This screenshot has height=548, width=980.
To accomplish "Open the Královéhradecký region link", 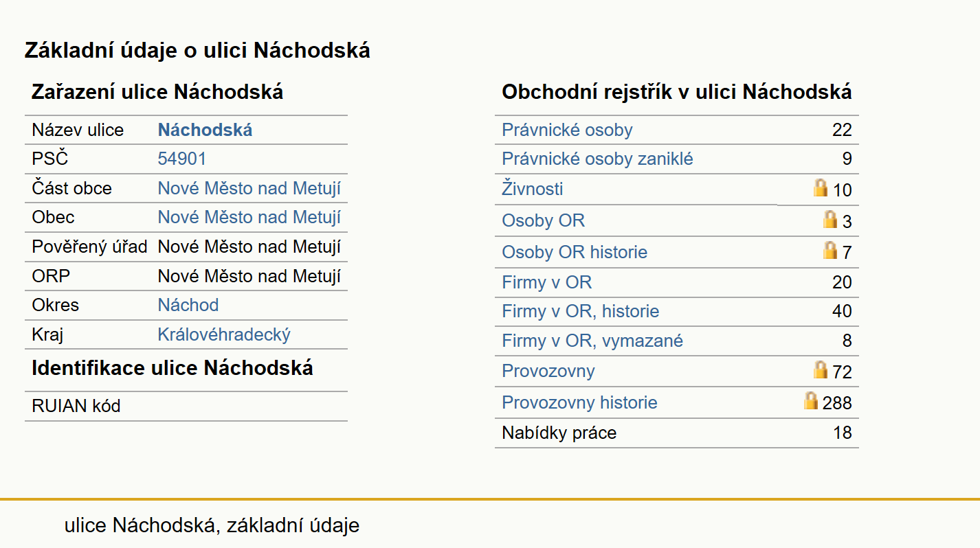I will pos(224,334).
